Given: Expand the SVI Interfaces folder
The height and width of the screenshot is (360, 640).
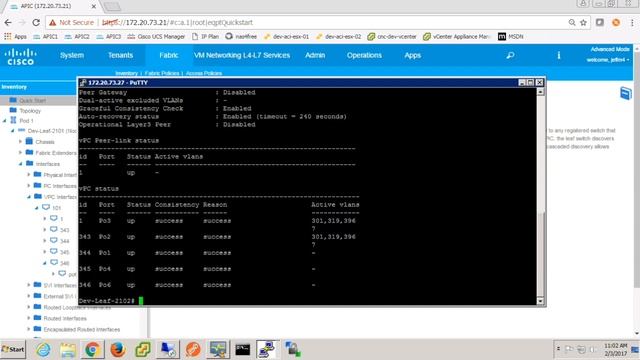Looking at the screenshot, I should 29,285.
